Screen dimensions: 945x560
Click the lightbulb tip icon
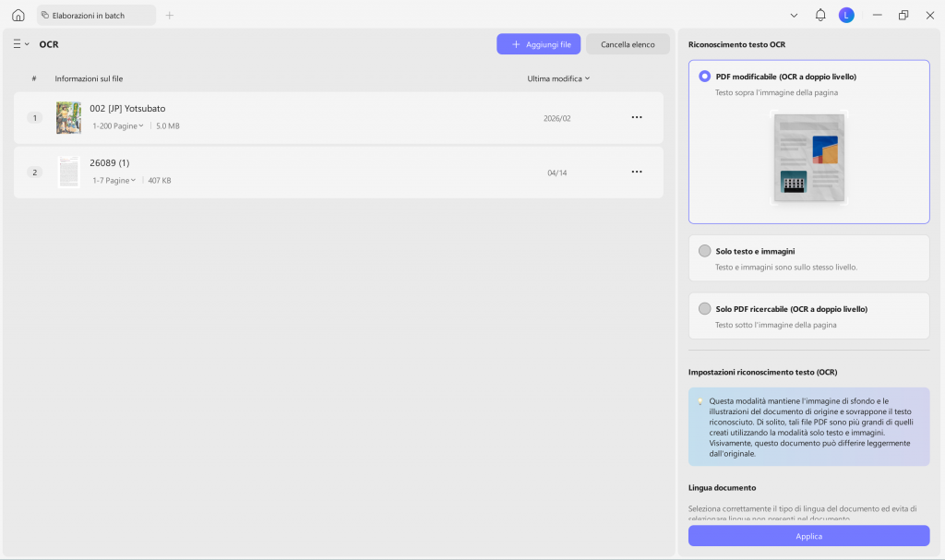[x=700, y=401]
